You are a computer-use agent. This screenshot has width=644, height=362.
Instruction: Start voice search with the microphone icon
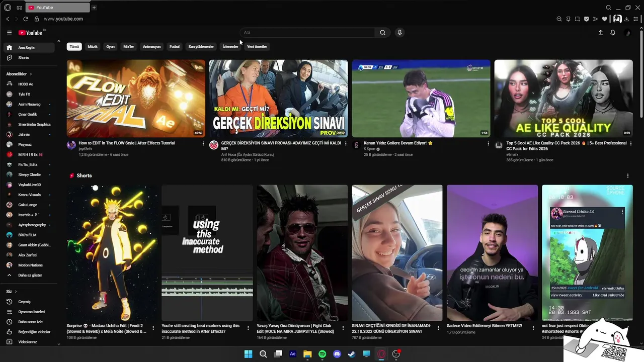(x=399, y=33)
